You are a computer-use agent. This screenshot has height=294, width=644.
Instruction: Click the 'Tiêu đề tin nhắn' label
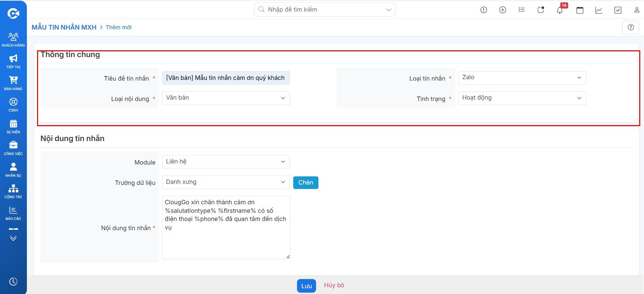click(x=127, y=79)
